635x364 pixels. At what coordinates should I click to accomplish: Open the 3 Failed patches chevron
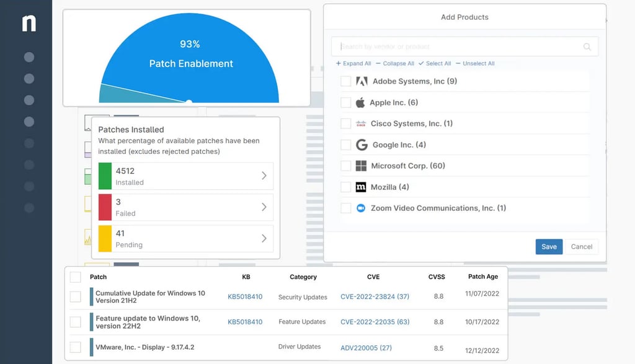[264, 206]
